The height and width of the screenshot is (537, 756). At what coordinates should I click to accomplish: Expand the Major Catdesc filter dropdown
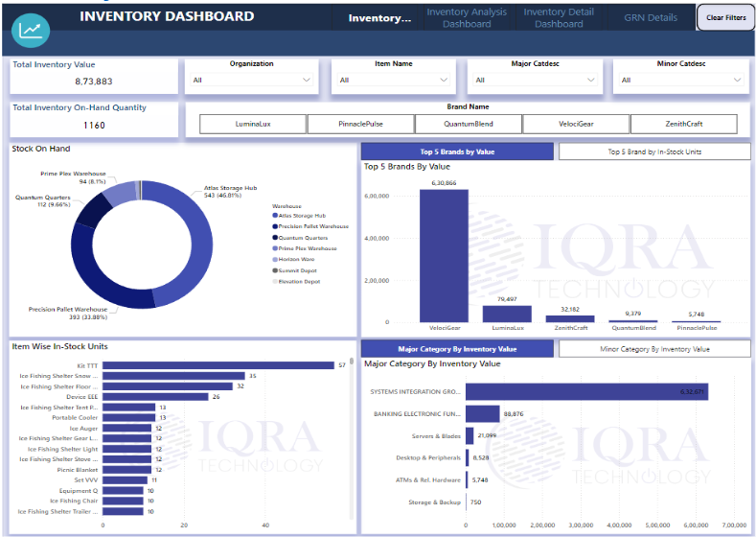coord(541,81)
